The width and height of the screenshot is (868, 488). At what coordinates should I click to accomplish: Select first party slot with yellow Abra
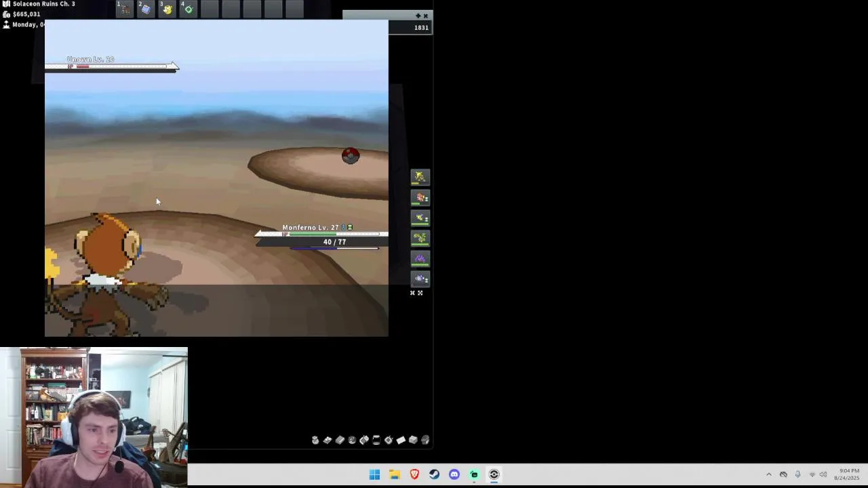[x=420, y=177]
